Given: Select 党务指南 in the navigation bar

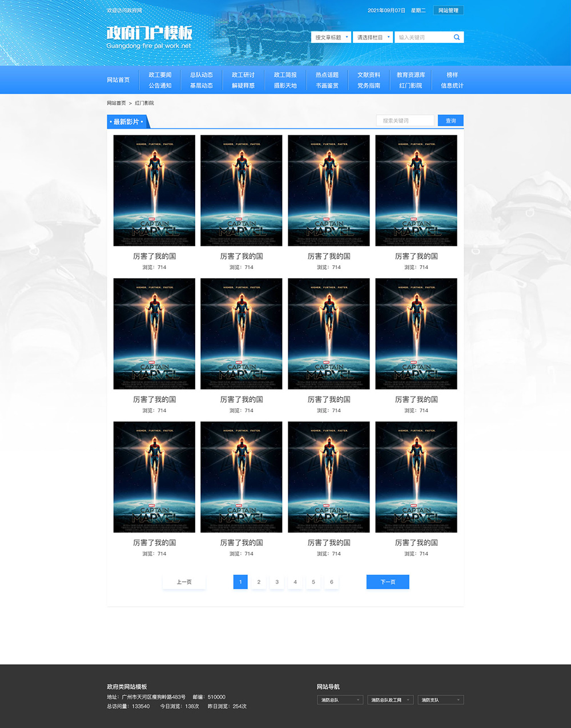Looking at the screenshot, I should pyautogui.click(x=369, y=86).
